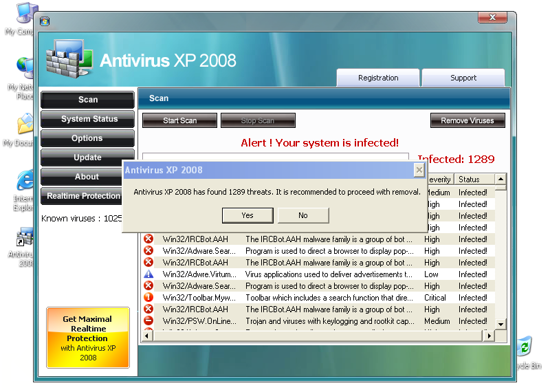The width and height of the screenshot is (550, 392).
Task: Select the critical alert icon for Win32/Toolbar.Myw
Action: pos(148,297)
